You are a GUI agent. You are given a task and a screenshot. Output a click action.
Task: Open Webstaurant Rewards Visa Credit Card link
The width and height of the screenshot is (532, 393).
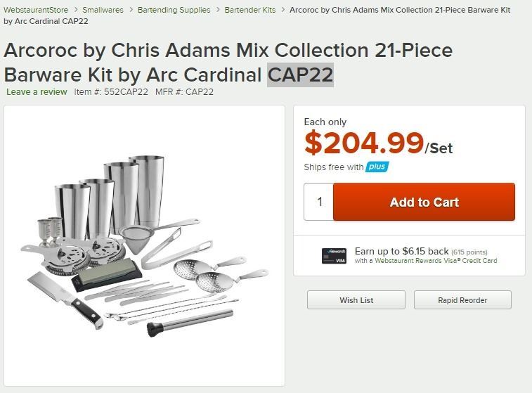click(x=436, y=261)
